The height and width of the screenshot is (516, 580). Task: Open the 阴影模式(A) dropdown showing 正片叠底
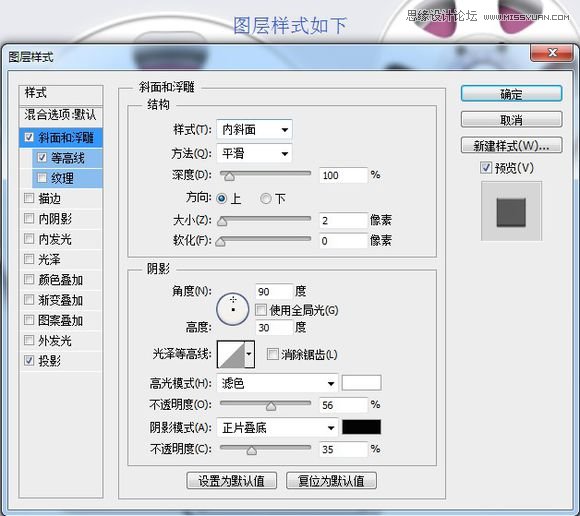tap(277, 428)
